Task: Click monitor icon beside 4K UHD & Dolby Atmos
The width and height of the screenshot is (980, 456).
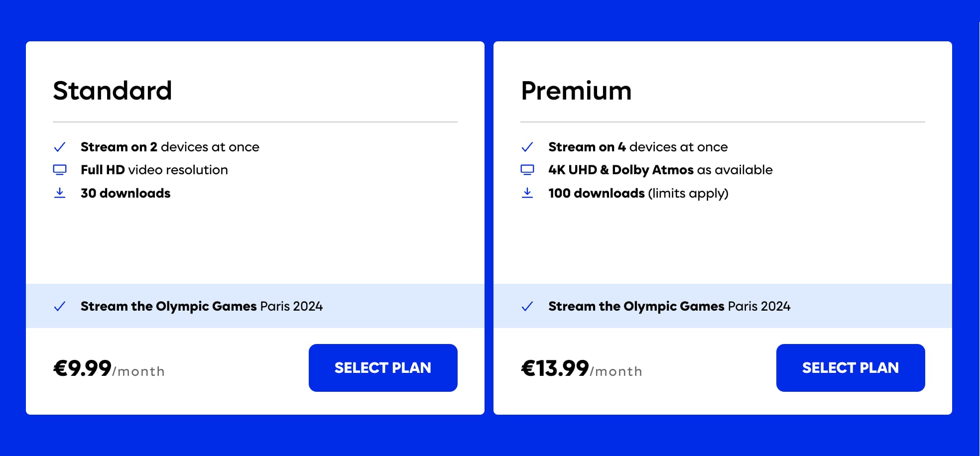Action: tap(527, 170)
